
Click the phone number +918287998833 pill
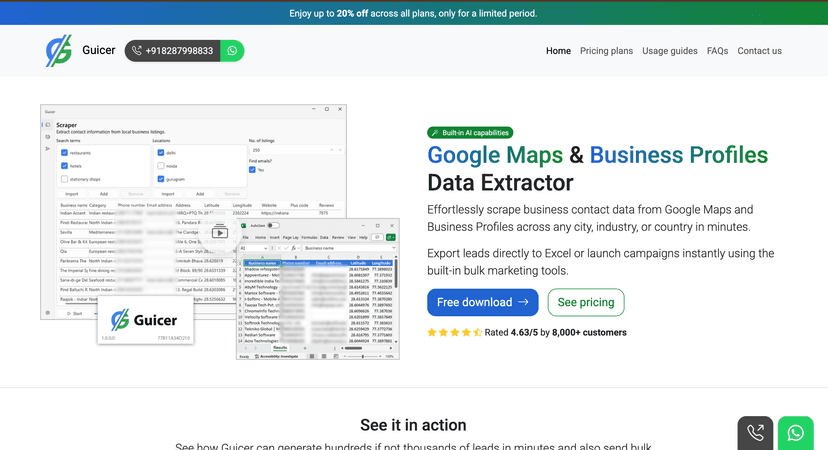pyautogui.click(x=172, y=51)
